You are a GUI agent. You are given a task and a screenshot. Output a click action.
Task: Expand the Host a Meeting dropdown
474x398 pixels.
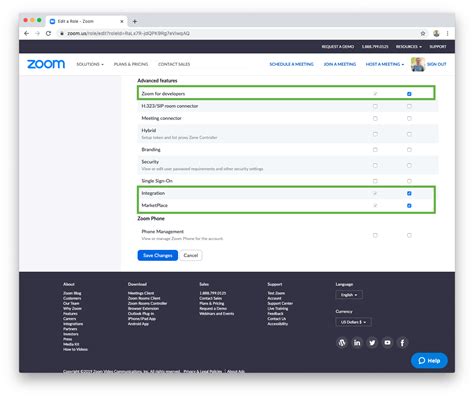[385, 64]
